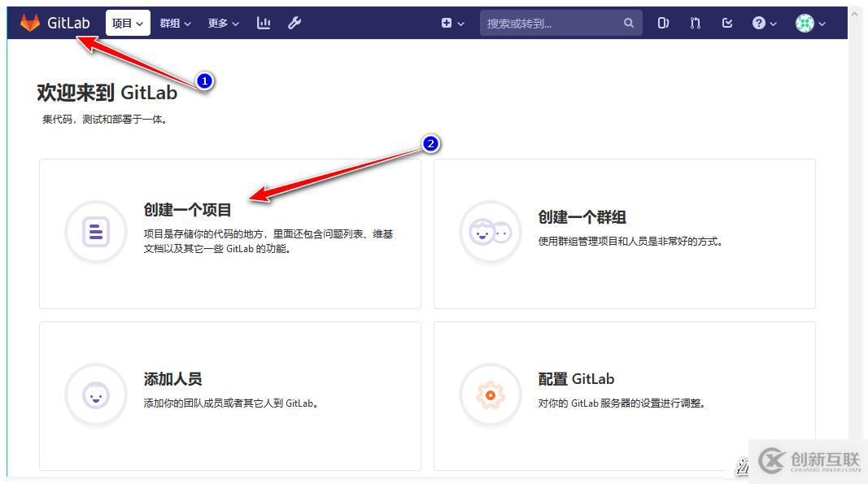Viewport: 868px width, 484px height.
Task: Click the 集代码，测试和部署于一体 subtitle
Action: [x=105, y=119]
